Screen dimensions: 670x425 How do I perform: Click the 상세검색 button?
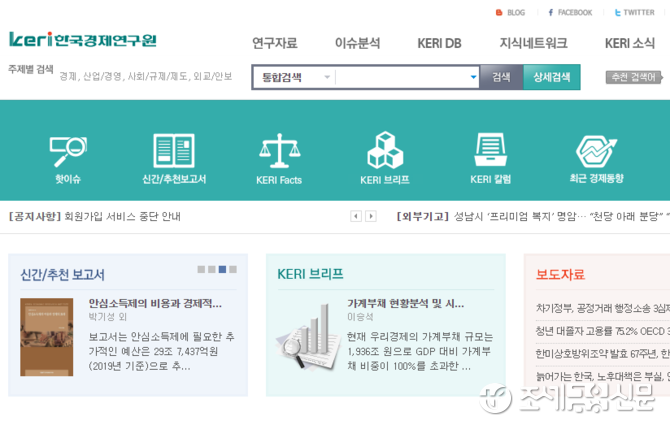coord(551,77)
